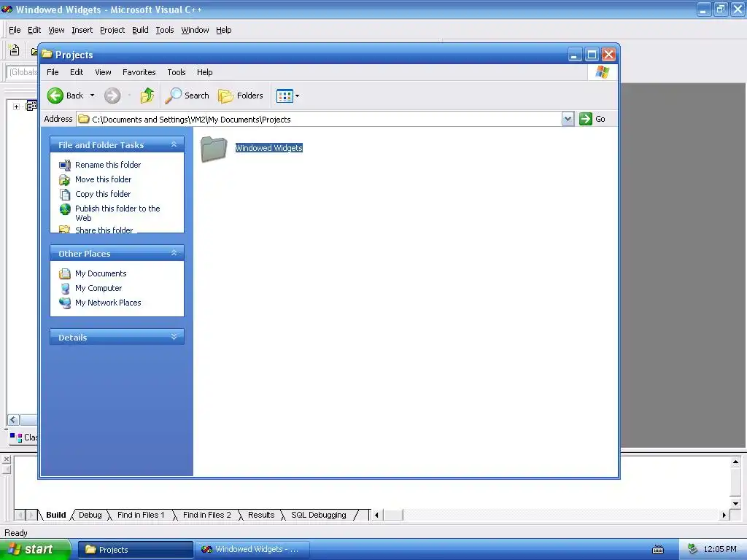Screen dimensions: 747x560
Task: Click the My Computer icon in Other Places
Action: [65, 289]
